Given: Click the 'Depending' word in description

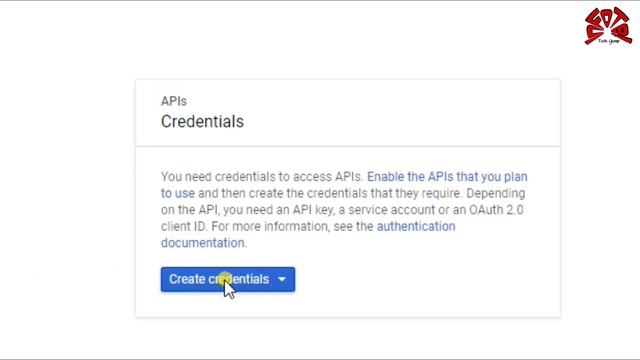Looking at the screenshot, I should 496,193.
